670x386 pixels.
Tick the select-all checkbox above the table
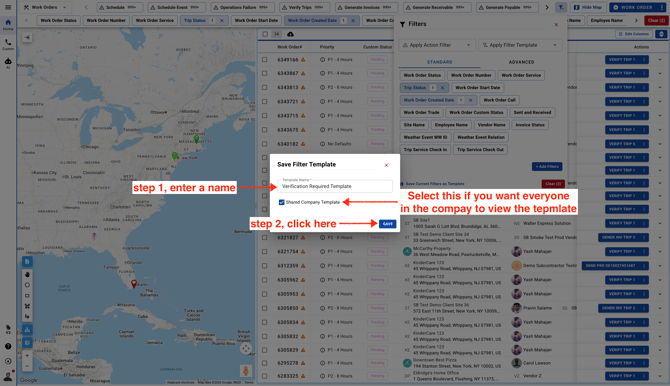tap(265, 34)
